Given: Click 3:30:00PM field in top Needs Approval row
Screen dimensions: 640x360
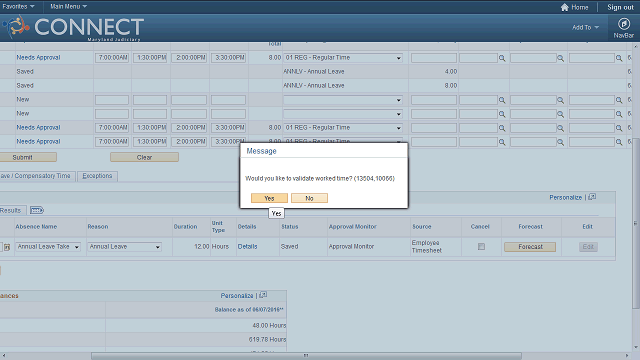Looking at the screenshot, I should tap(228, 58).
